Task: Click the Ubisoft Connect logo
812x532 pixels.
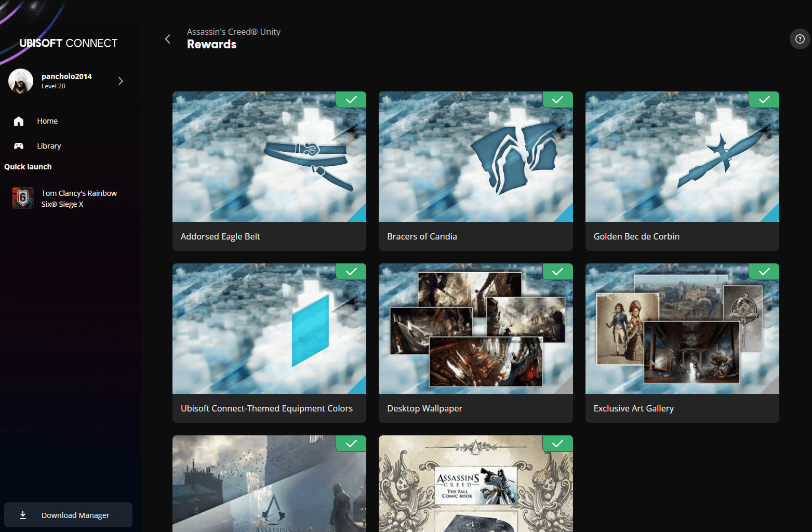Action: (x=68, y=43)
